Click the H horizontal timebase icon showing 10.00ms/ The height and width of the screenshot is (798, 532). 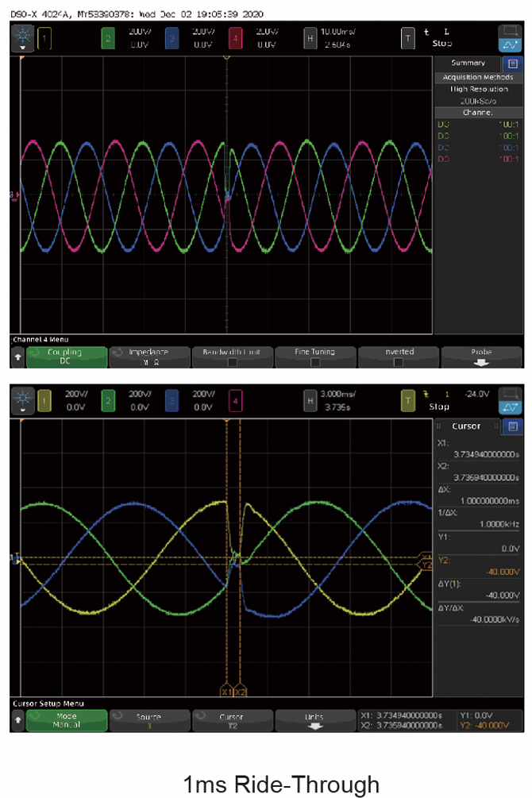(x=310, y=37)
